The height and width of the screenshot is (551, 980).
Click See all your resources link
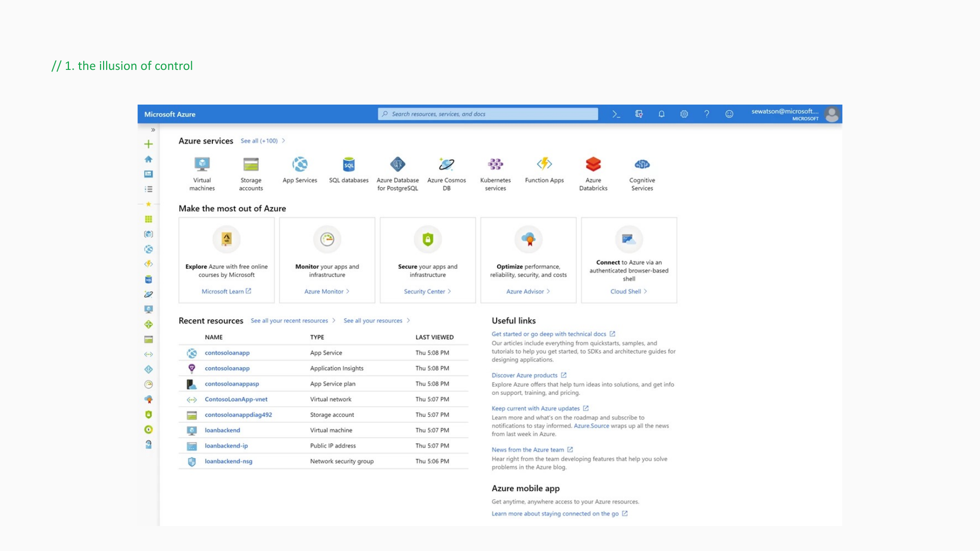tap(377, 321)
